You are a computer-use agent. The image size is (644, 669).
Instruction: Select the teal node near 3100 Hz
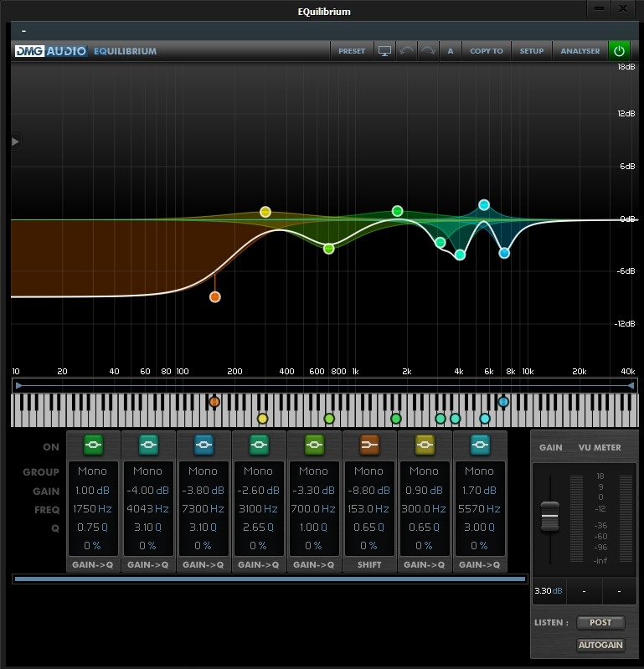pyautogui.click(x=440, y=243)
